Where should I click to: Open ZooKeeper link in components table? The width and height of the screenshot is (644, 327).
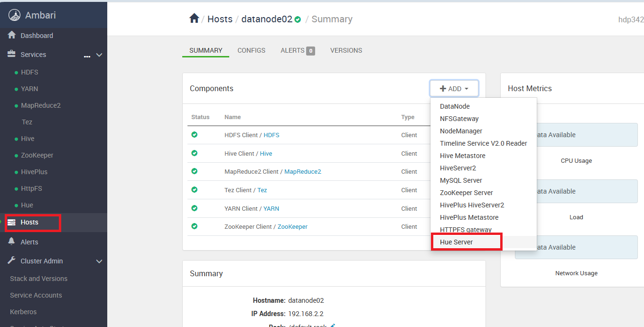pyautogui.click(x=292, y=227)
